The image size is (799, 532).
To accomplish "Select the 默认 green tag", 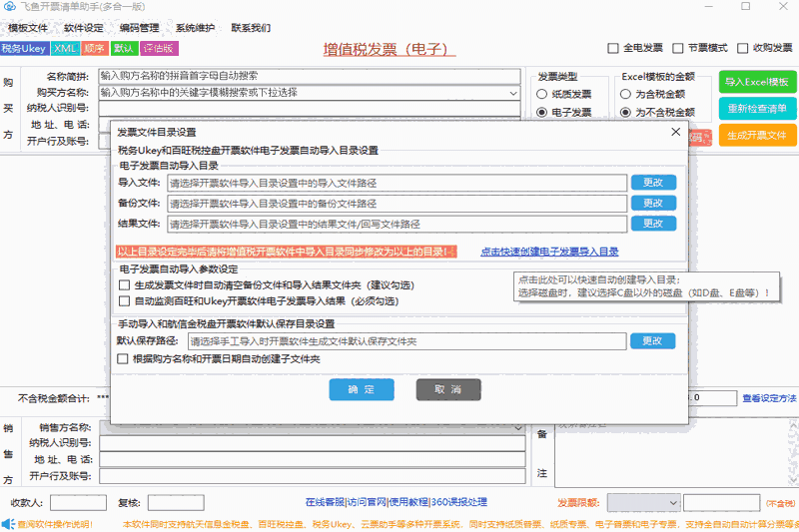I will coord(124,48).
